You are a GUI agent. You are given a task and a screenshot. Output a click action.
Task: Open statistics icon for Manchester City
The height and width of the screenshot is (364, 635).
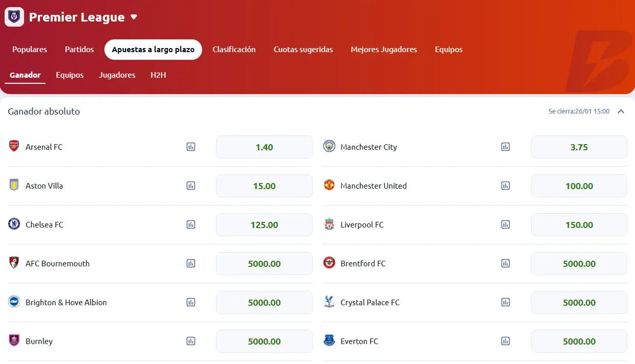(x=506, y=147)
